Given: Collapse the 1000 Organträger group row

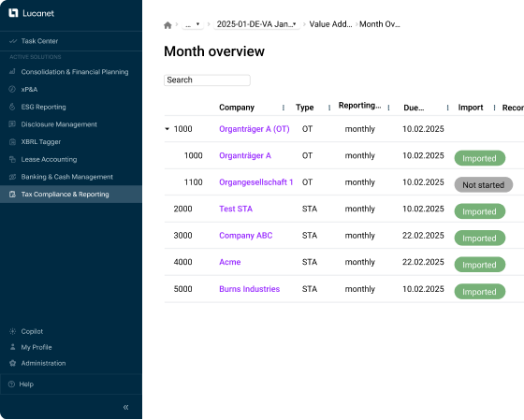Looking at the screenshot, I should [167, 129].
